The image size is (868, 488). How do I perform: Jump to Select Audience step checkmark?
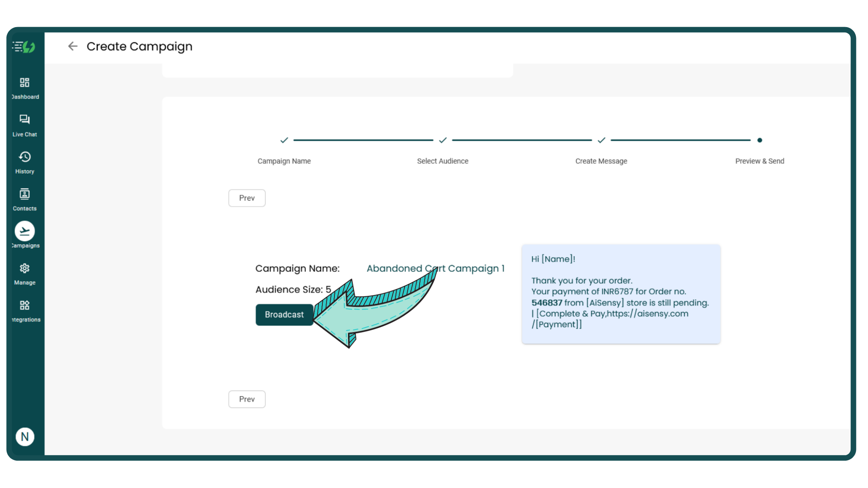tap(443, 140)
